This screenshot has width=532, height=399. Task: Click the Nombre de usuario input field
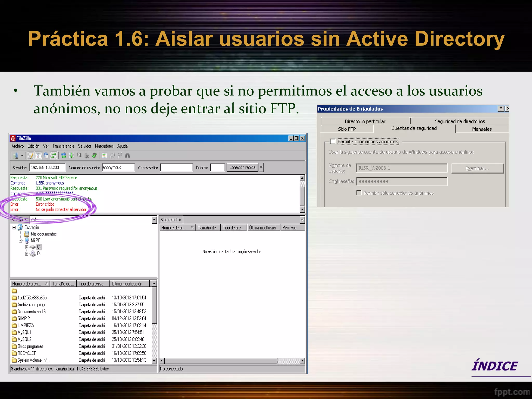[118, 168]
